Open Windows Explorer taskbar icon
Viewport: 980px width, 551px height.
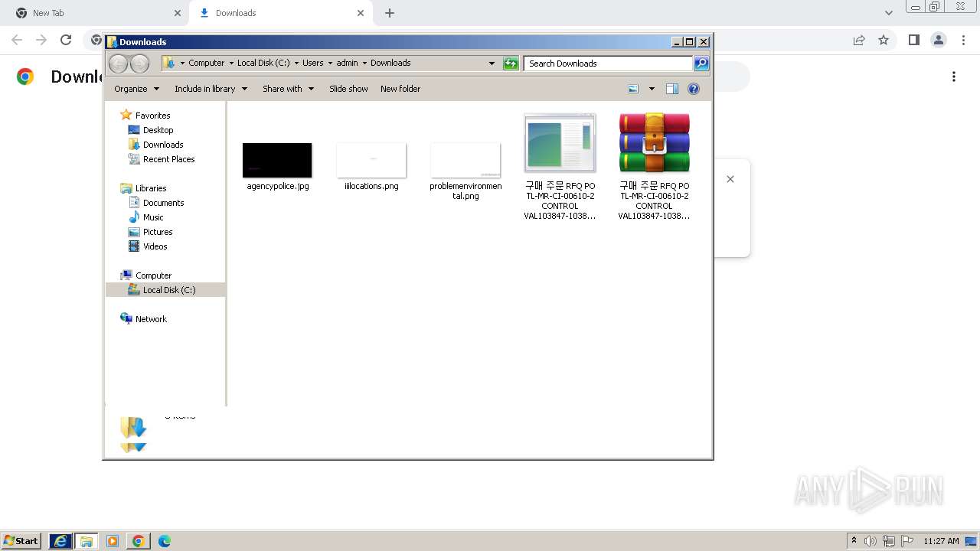coord(87,541)
